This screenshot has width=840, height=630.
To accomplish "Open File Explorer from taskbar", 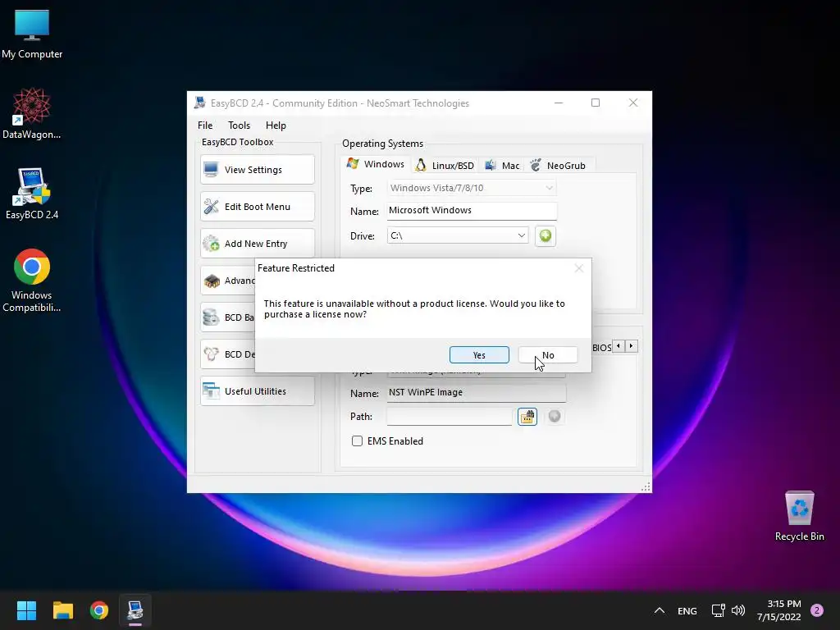I will [x=62, y=610].
